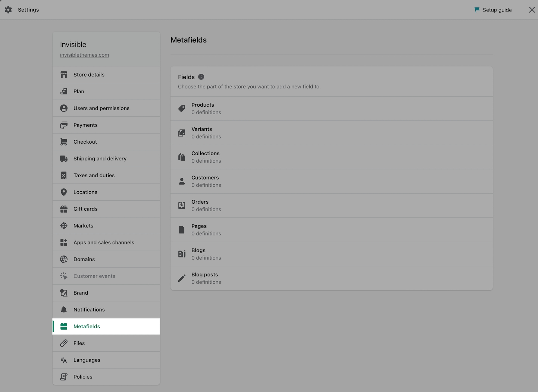Open Pages metafield definitions
538x392 pixels.
click(331, 230)
